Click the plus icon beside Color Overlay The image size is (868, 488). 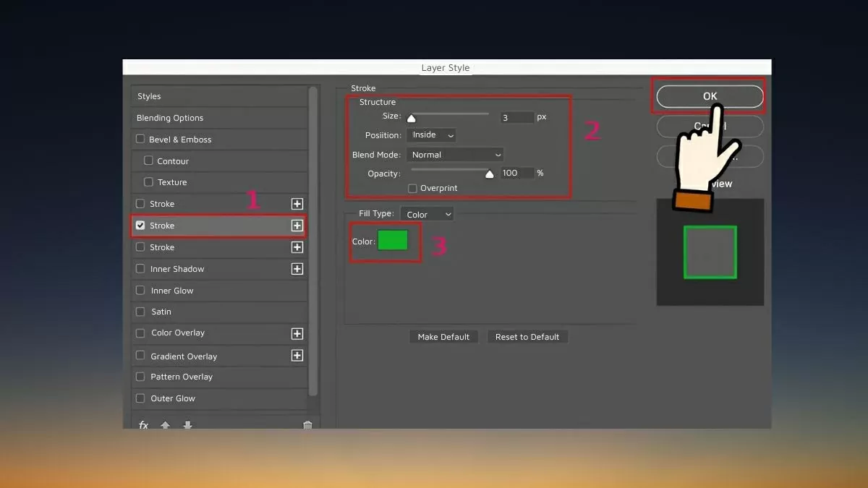(297, 333)
